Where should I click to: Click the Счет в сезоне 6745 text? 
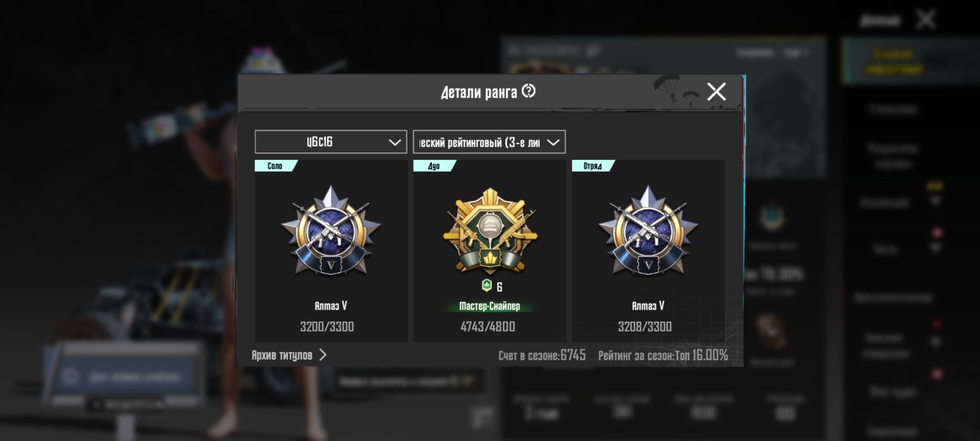pos(542,355)
